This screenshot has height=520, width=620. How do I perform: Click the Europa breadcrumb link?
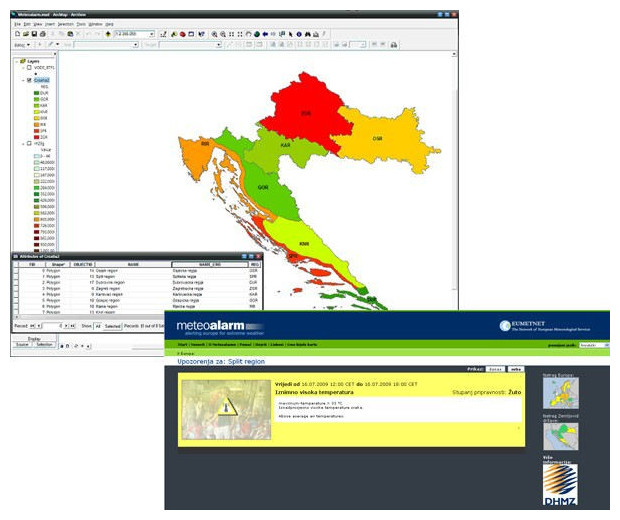(x=187, y=354)
